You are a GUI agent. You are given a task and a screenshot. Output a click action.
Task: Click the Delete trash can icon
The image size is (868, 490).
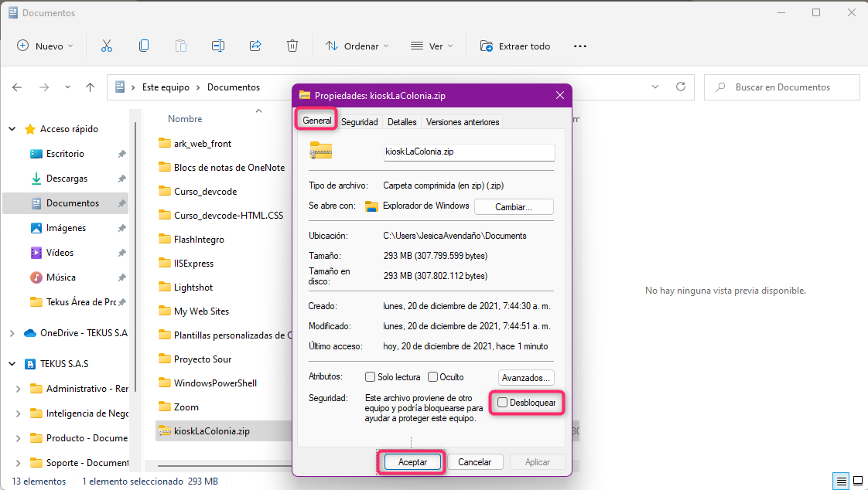292,46
